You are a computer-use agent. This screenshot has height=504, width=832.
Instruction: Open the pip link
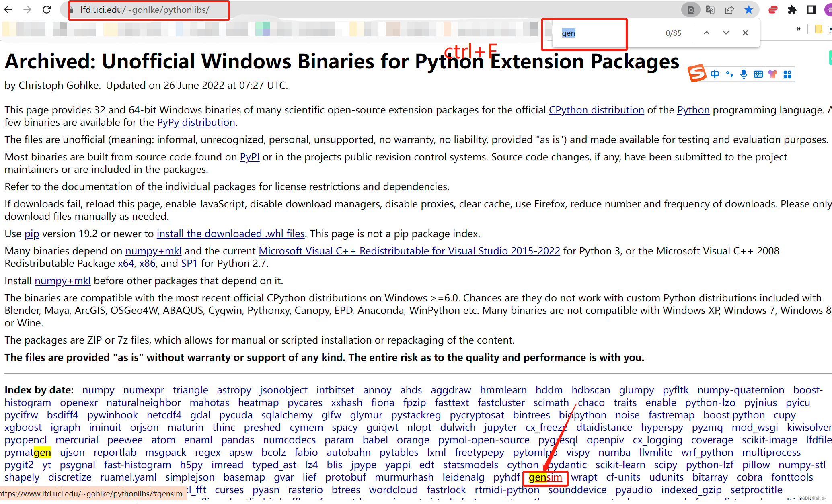[x=32, y=234]
